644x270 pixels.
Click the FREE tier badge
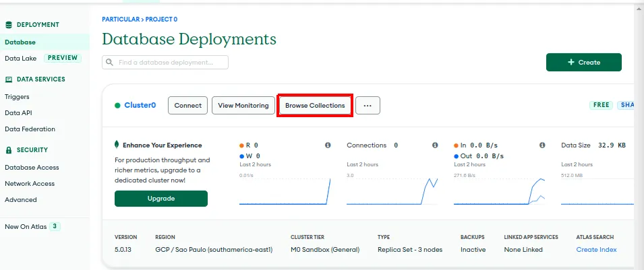(601, 105)
